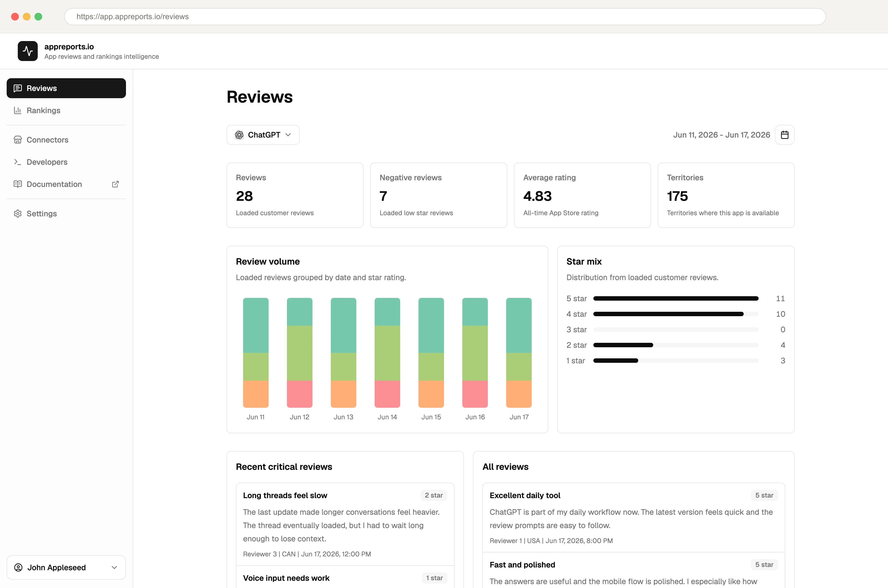This screenshot has width=888, height=588.
Task: Click the 5 star count '11'
Action: pos(780,298)
